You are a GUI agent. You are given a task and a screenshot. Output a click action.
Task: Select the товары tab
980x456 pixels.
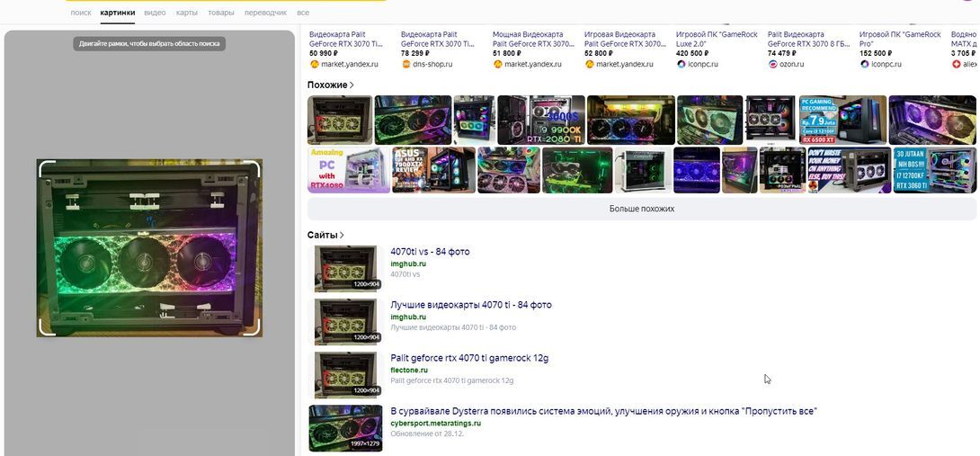click(x=221, y=13)
